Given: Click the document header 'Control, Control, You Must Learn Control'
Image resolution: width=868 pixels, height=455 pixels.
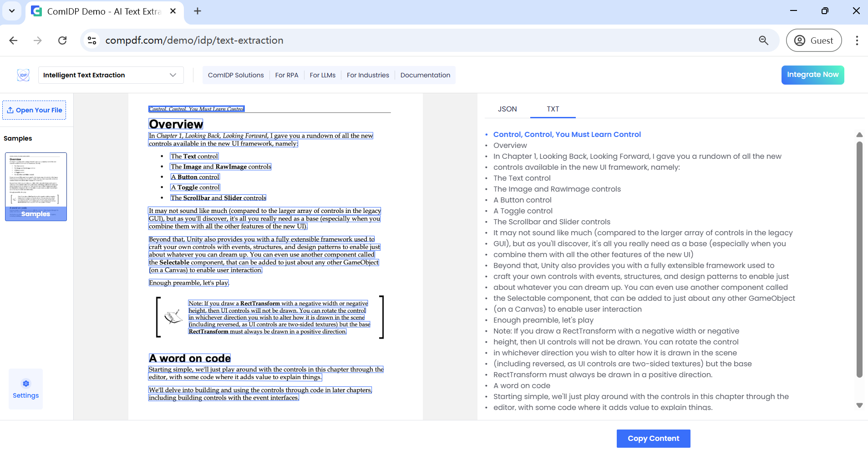Looking at the screenshot, I should coord(197,109).
